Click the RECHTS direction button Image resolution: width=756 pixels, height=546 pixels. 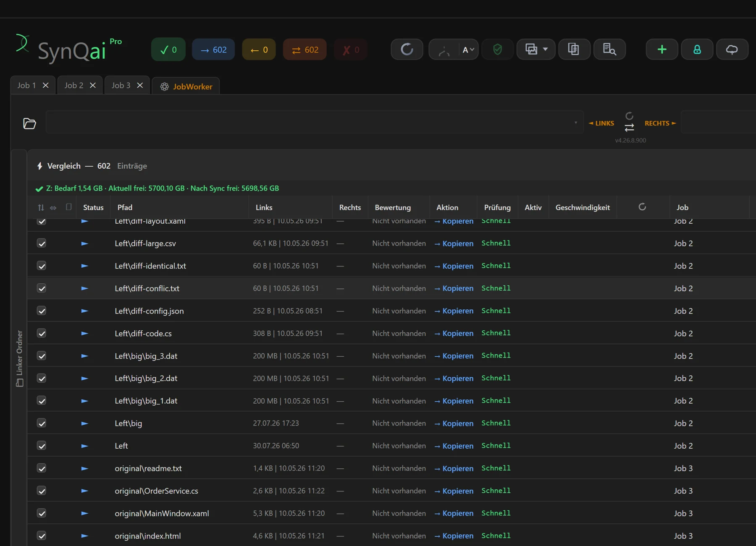pyautogui.click(x=660, y=123)
